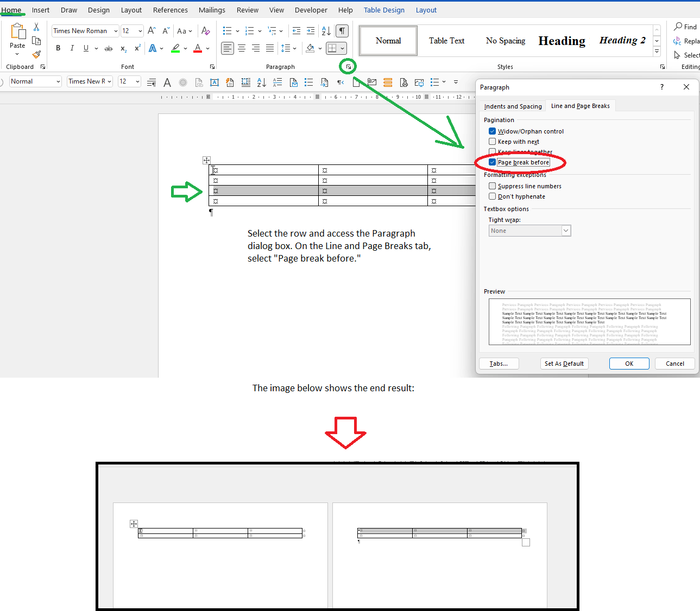Screen dimensions: 700x611
Task: Open the Developer ribbon tab
Action: tap(311, 10)
